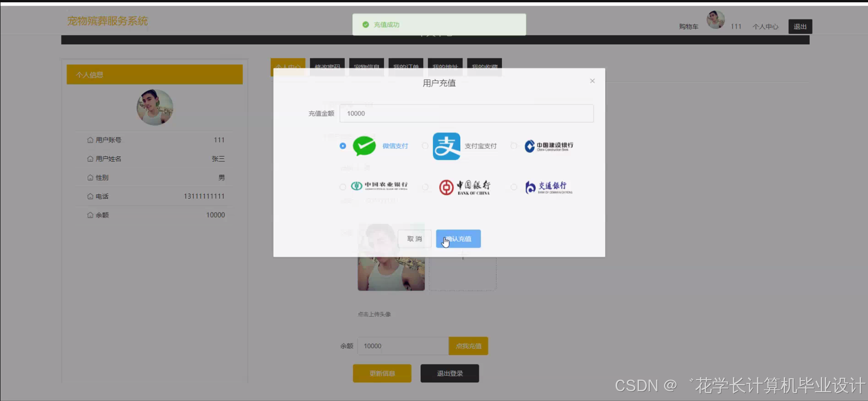Viewport: 868px width, 401px height.
Task: Click the 支付宝支付 label text
Action: click(x=481, y=146)
